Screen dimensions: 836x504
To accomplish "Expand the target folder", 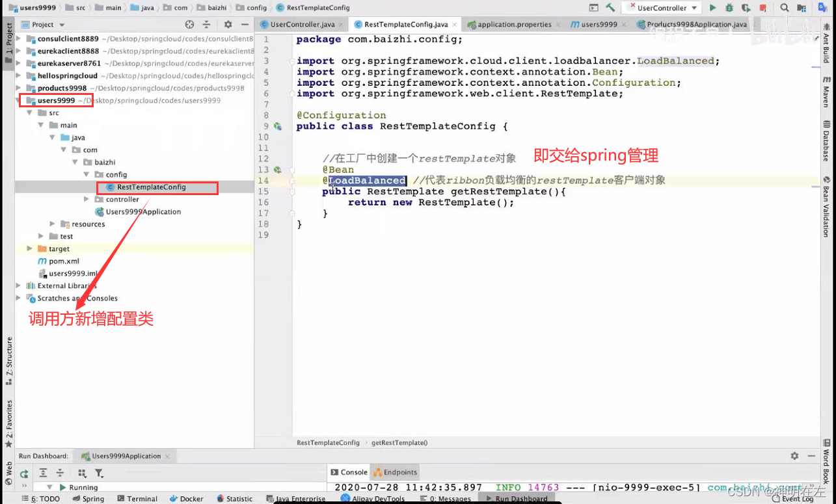I will (29, 248).
